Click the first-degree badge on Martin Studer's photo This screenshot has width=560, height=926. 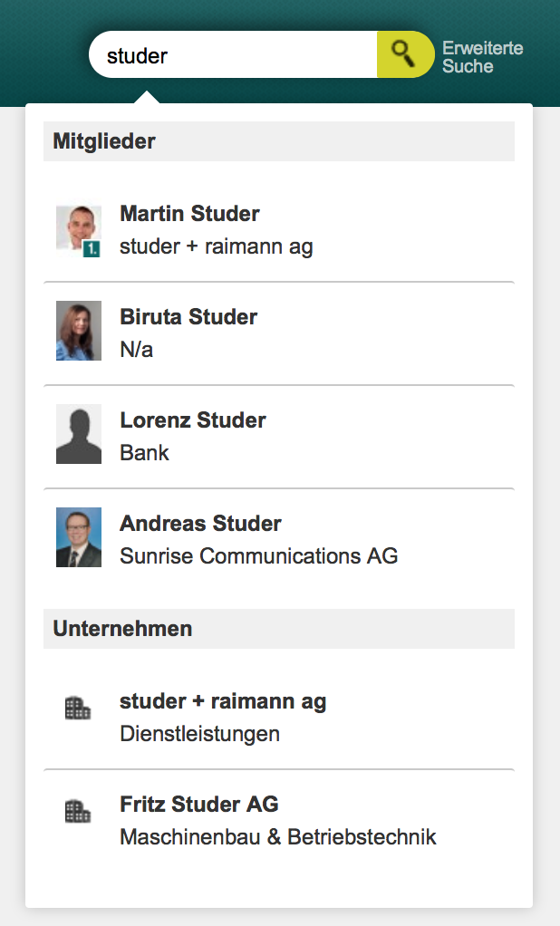92,248
